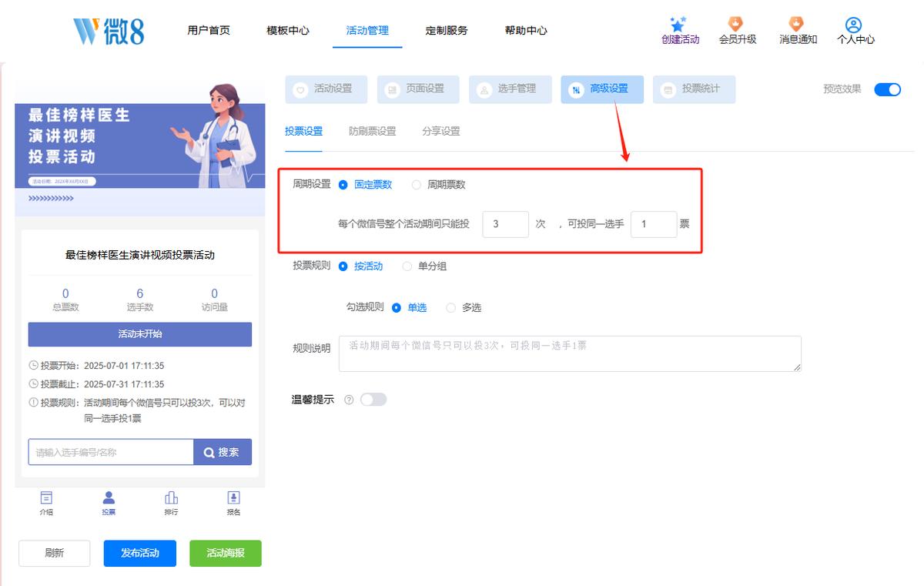The width and height of the screenshot is (924, 586).
Task: Click 投票开始 date 2025-07-01 text
Action: 124,366
